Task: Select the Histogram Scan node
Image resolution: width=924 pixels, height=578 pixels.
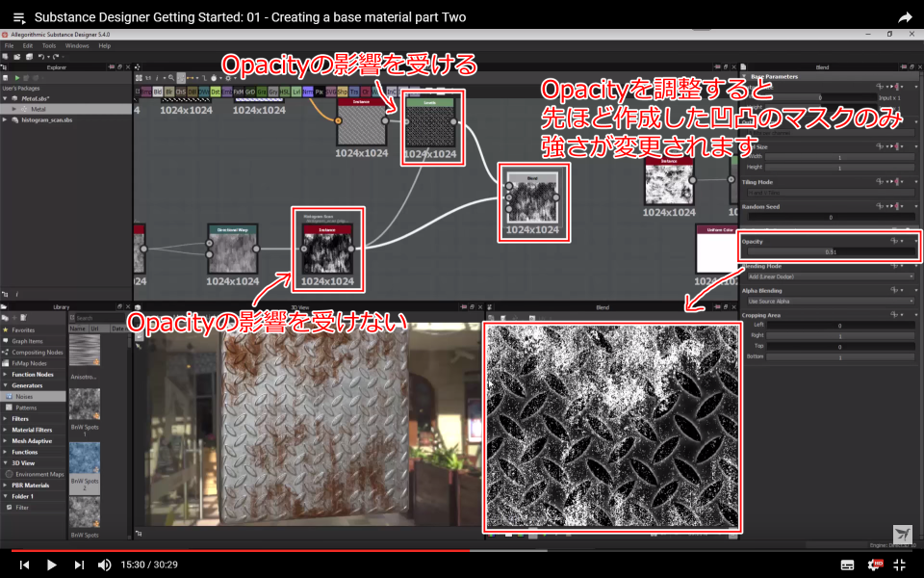Action: tap(327, 249)
